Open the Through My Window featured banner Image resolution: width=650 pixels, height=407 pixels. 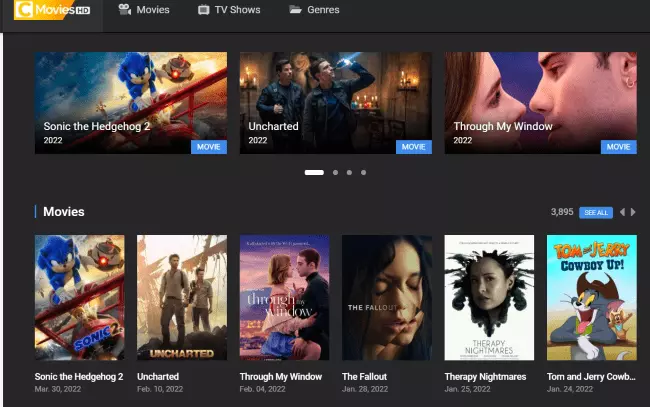coord(541,103)
